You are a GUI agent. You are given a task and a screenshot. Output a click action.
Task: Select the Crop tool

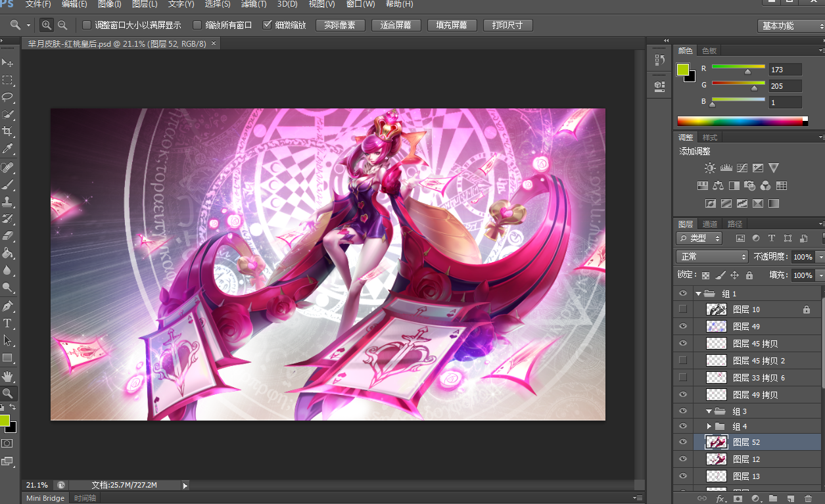(x=7, y=131)
